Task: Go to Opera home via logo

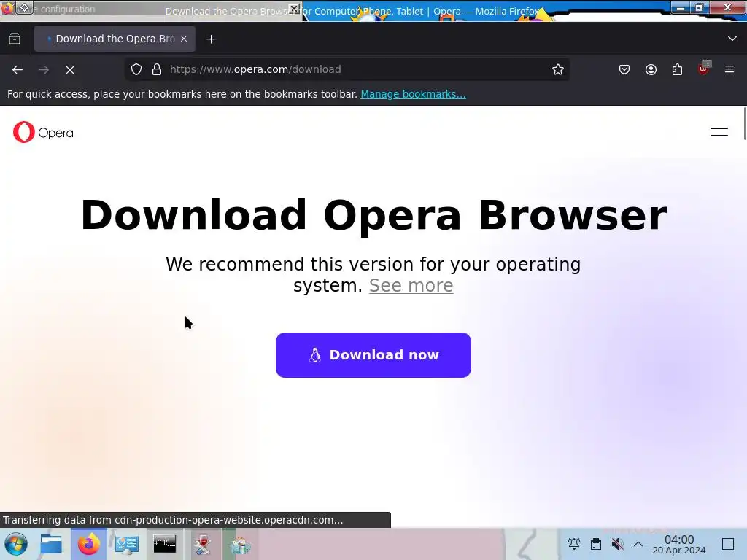Action: click(43, 132)
